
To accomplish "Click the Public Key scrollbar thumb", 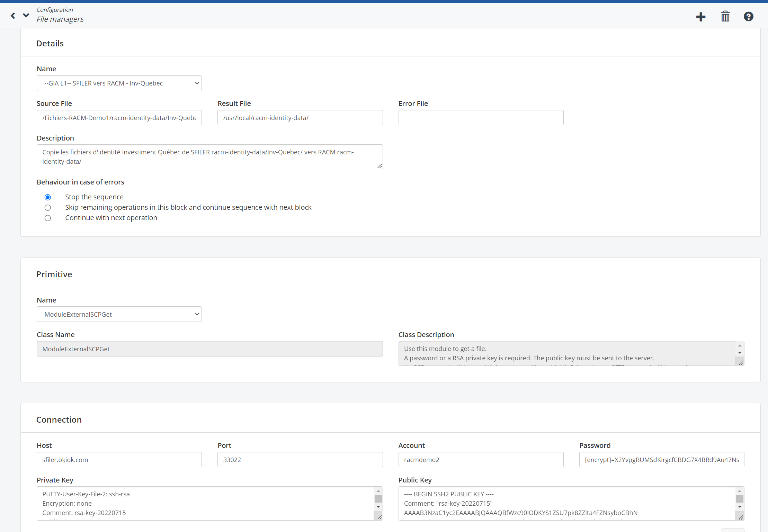I will point(740,499).
